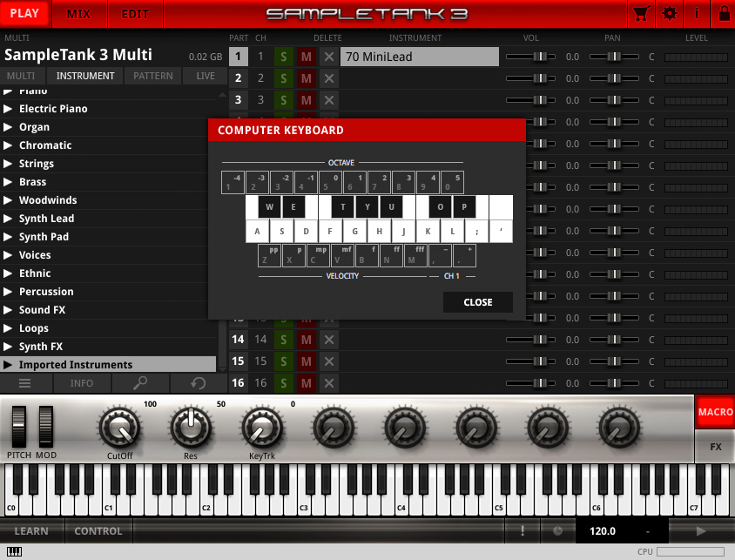This screenshot has height=560, width=735.
Task: Toggle the MACRO panel button
Action: 715,412
